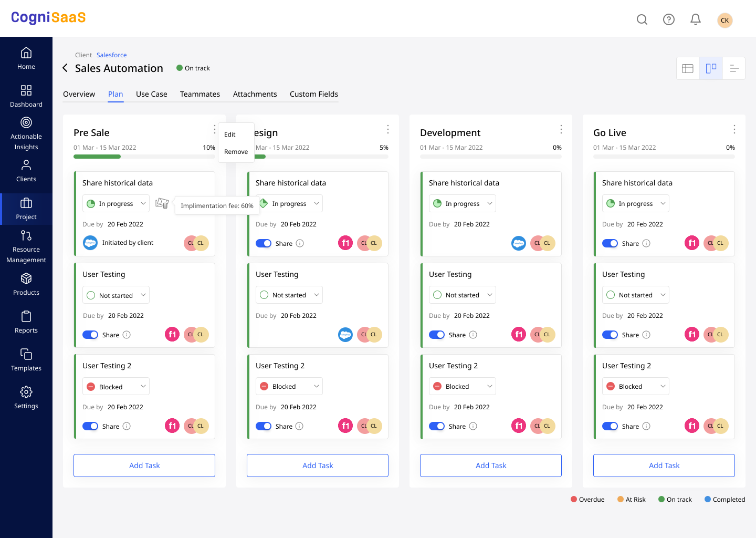
Task: Open Clients in sidebar
Action: pyautogui.click(x=26, y=171)
